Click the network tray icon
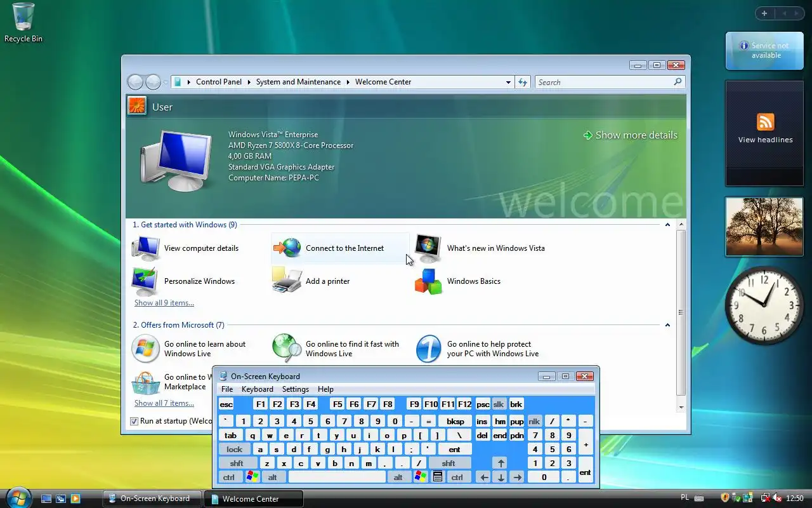The height and width of the screenshot is (508, 812). pyautogui.click(x=766, y=498)
